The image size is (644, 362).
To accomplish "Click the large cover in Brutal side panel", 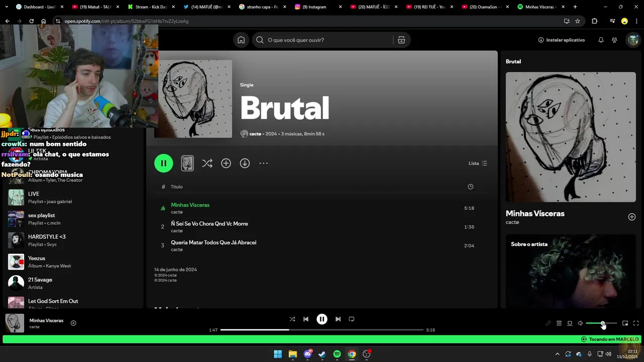I will [571, 137].
